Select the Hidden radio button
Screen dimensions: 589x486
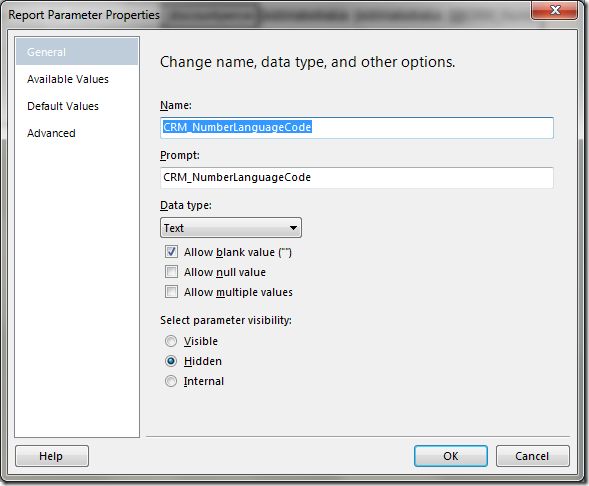click(171, 361)
